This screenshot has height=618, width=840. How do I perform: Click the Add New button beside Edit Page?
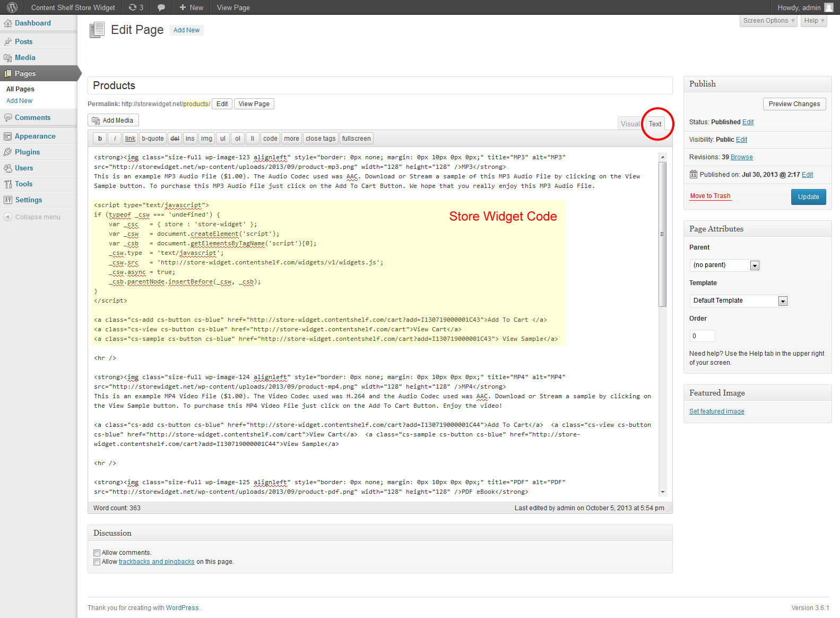[186, 30]
